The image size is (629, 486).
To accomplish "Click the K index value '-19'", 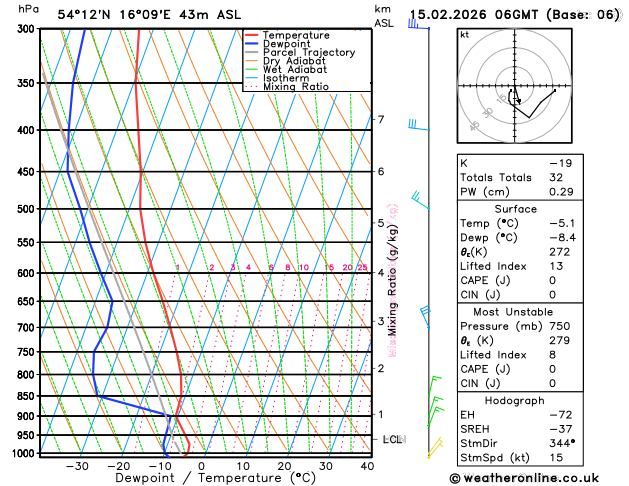I will coord(560,164).
